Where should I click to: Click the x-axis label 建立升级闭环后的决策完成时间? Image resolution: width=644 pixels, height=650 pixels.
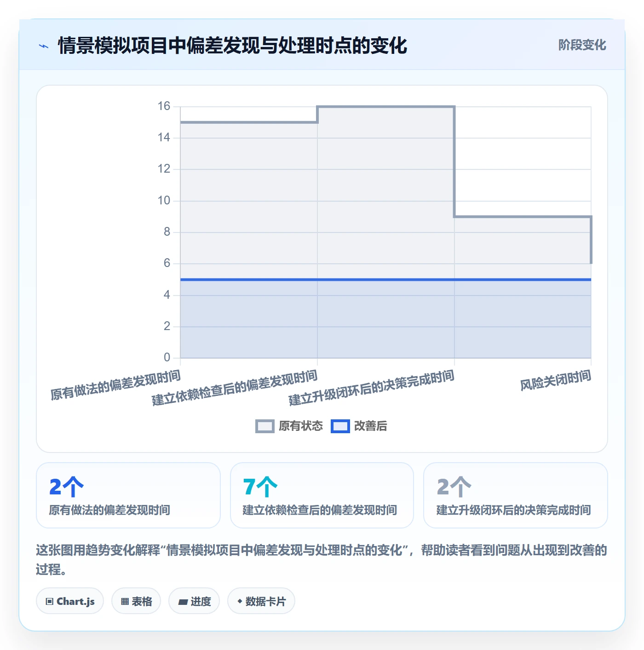pyautogui.click(x=372, y=388)
